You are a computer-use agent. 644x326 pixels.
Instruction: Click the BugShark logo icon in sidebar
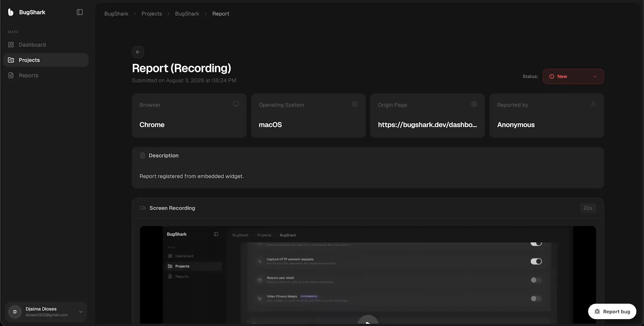pyautogui.click(x=11, y=12)
